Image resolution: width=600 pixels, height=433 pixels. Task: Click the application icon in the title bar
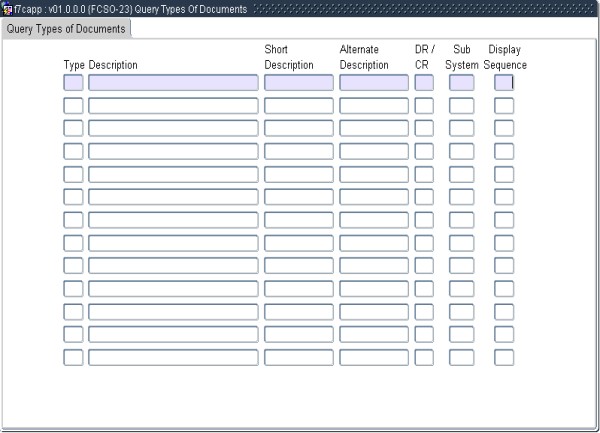7,9
